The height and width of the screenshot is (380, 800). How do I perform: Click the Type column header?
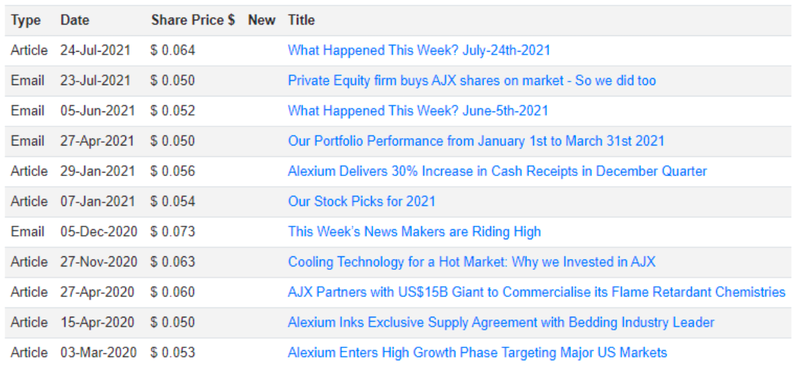point(26,20)
